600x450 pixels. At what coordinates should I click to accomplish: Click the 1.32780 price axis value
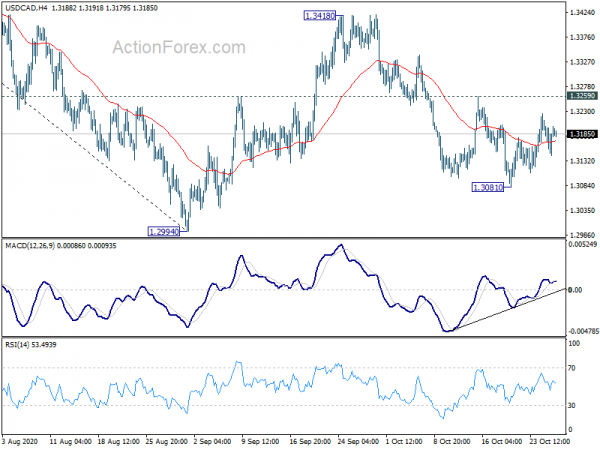[582, 87]
